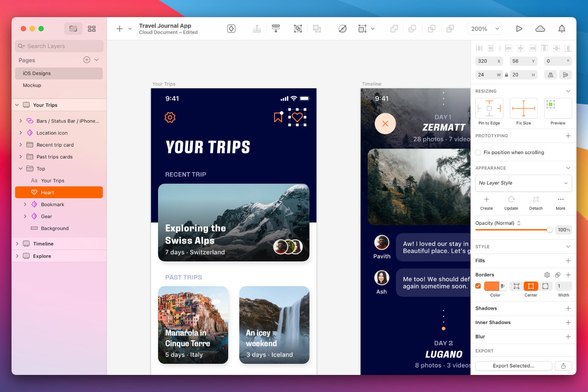Add a prototyping link with plus
Viewport: 588px width, 392px height.
[x=568, y=136]
